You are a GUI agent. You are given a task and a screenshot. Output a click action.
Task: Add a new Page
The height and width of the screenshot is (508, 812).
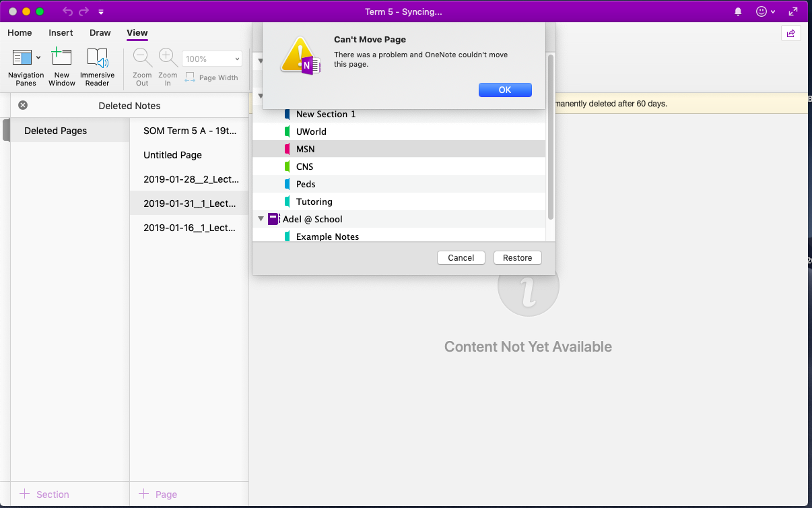click(158, 494)
